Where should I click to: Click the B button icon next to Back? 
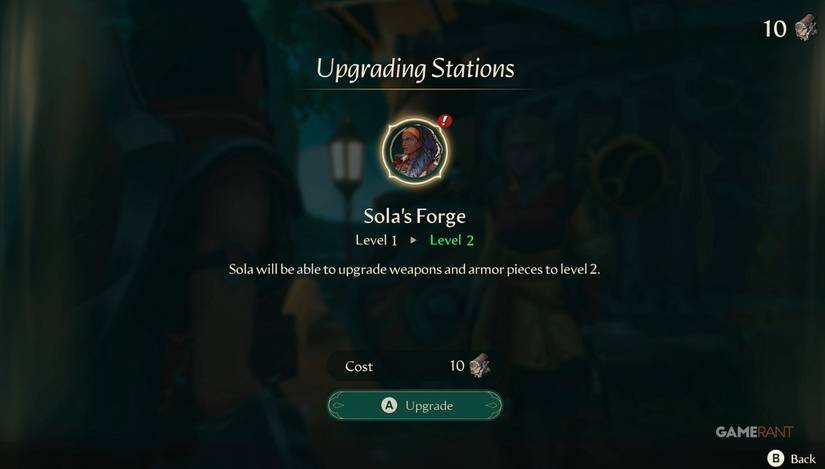point(775,458)
